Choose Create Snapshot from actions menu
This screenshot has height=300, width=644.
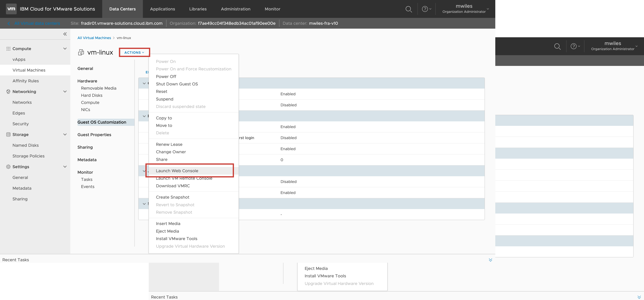pos(173,197)
